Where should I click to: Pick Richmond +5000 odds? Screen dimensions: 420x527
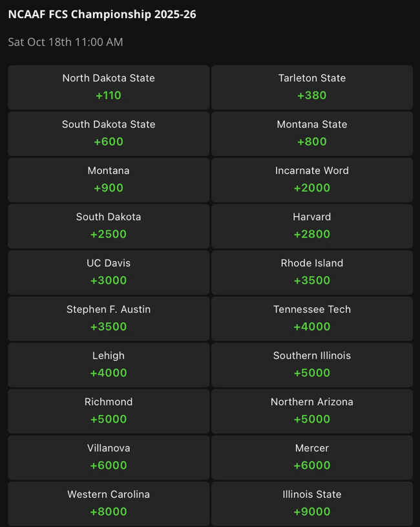click(109, 411)
